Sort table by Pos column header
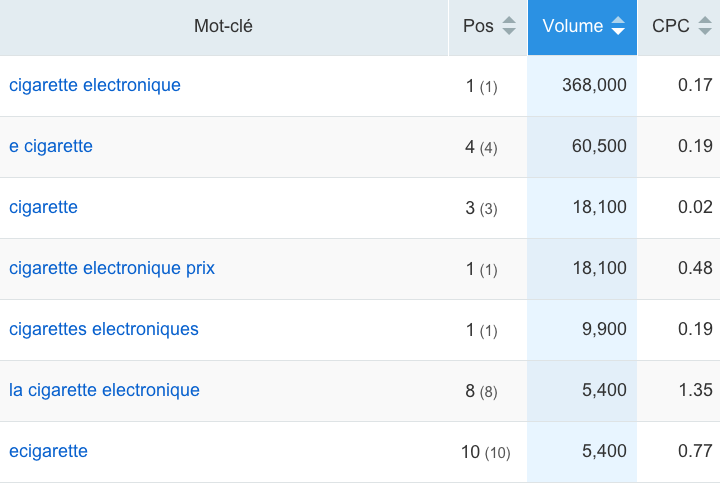 point(488,27)
